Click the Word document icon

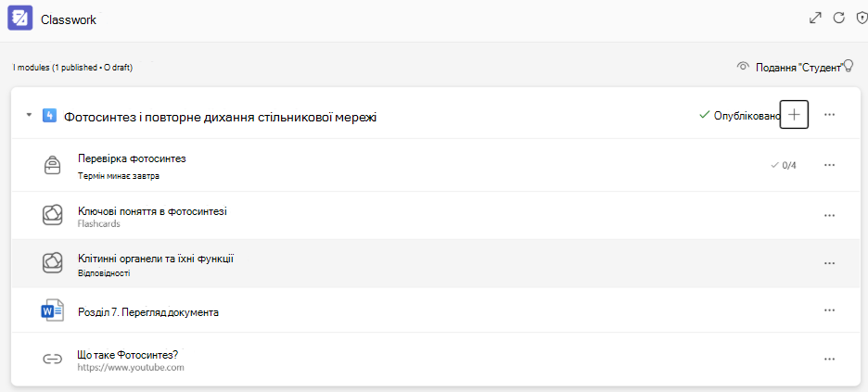click(53, 311)
